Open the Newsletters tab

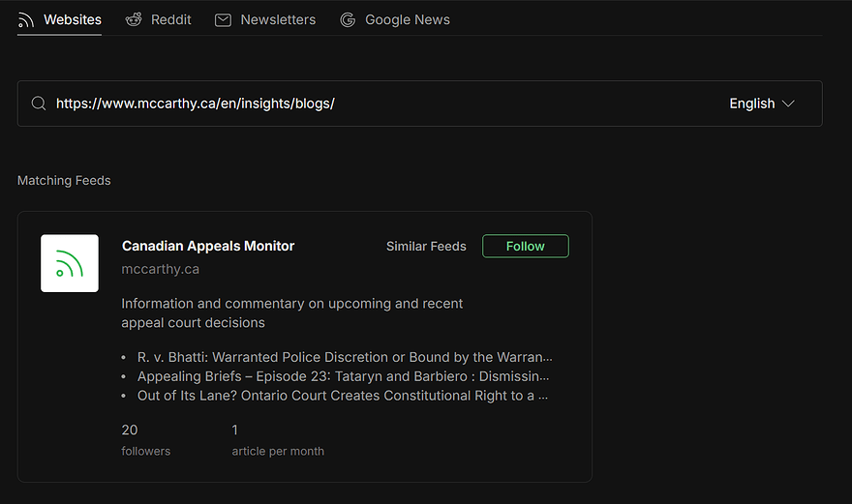pyautogui.click(x=278, y=19)
